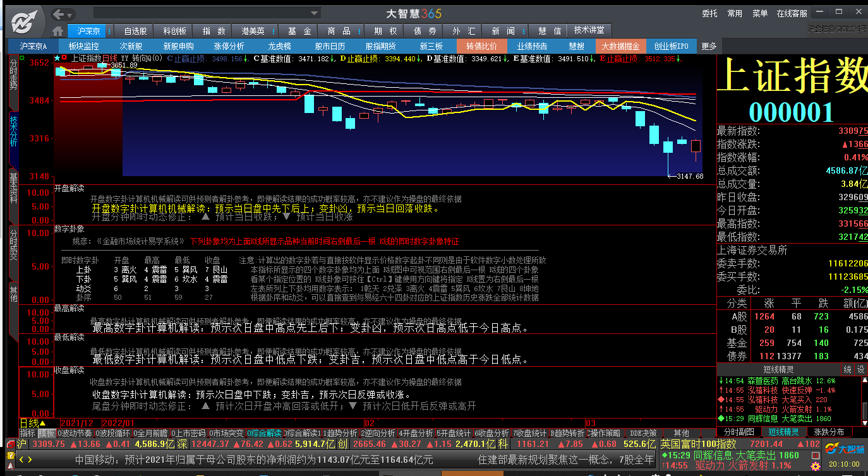The height and width of the screenshot is (476, 868).
Task: Open the 更多 list in the sub-toolbar
Action: pos(709,46)
